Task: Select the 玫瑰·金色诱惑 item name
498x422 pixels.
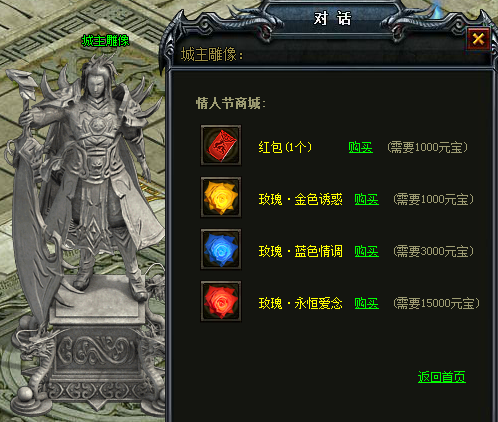Action: pos(301,199)
